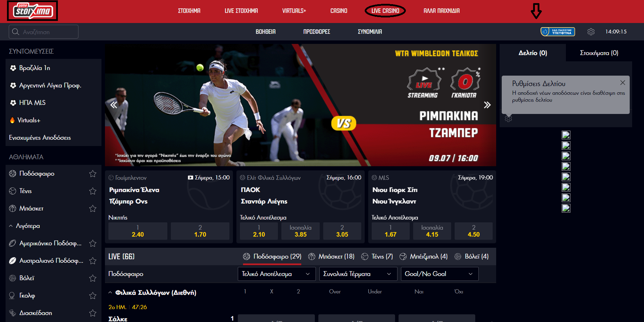644x322 pixels.
Task: Click the Αυστραλιανό Ποδόσφαιρο icon
Action: click(x=13, y=261)
